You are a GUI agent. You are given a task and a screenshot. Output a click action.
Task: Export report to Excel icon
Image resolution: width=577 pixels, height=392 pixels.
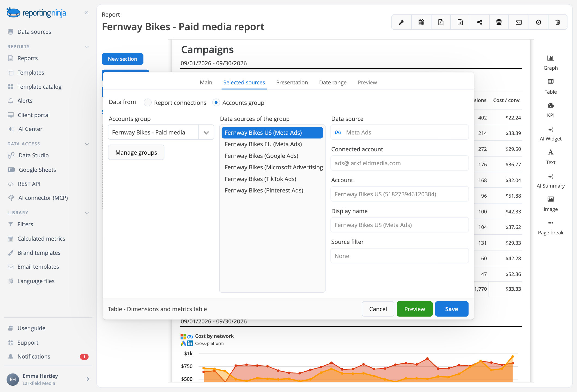pyautogui.click(x=460, y=22)
